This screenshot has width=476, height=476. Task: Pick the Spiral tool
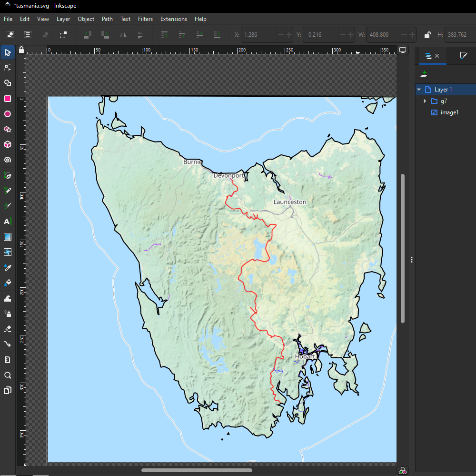8,160
